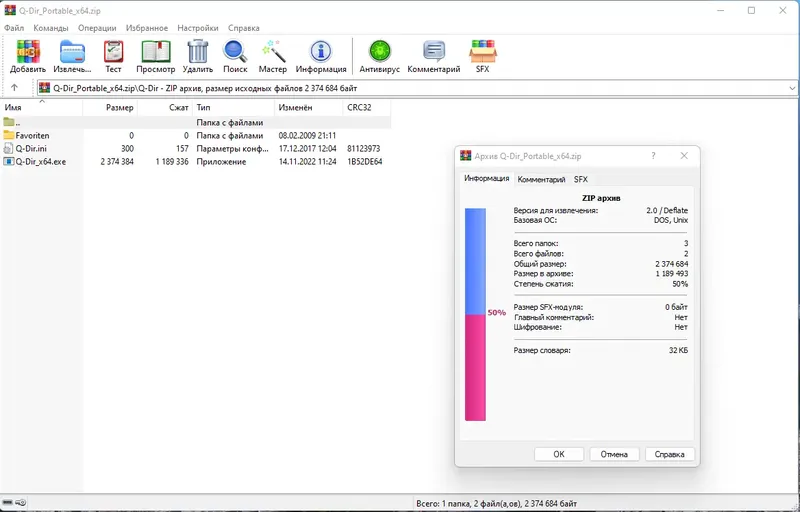Click the WinRAR icon in dialog title bar
Image resolution: width=800 pixels, height=512 pixels.
[x=465, y=156]
